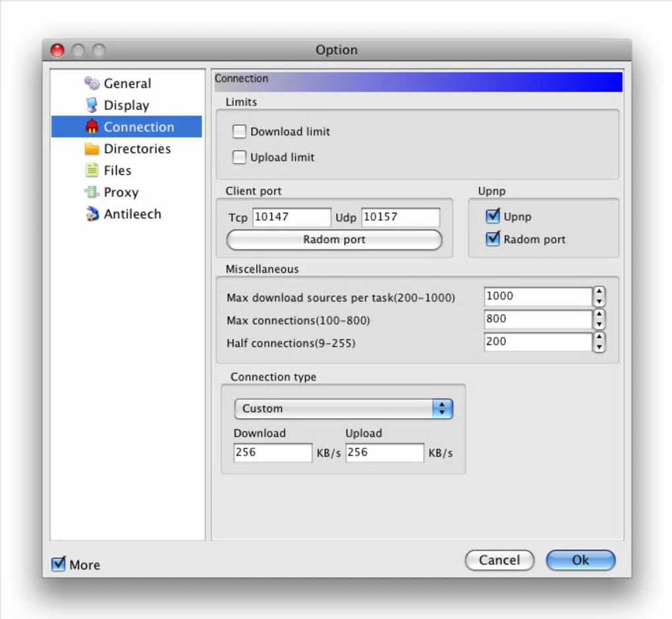672x619 pixels.
Task: Uncheck the More checkbox
Action: [x=58, y=564]
